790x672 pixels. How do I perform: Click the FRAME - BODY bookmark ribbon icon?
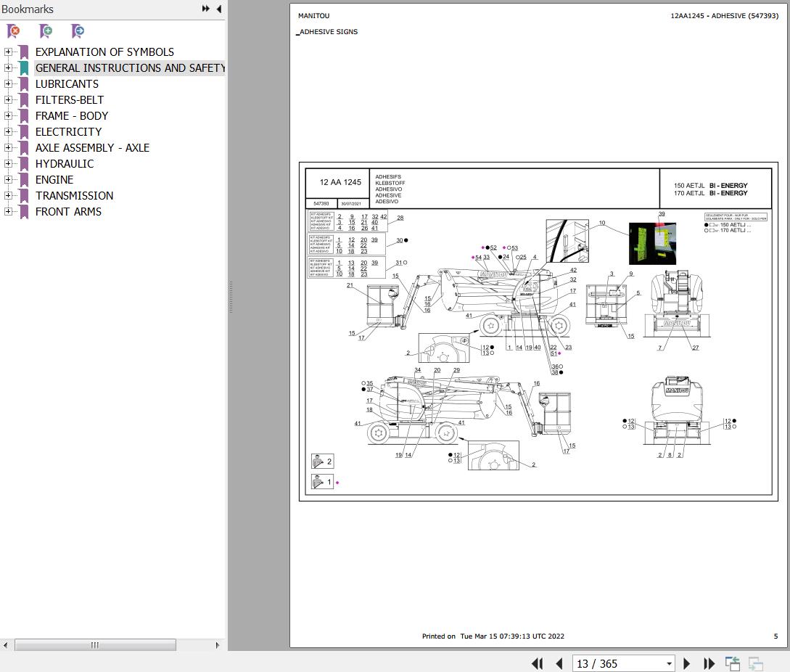click(24, 116)
